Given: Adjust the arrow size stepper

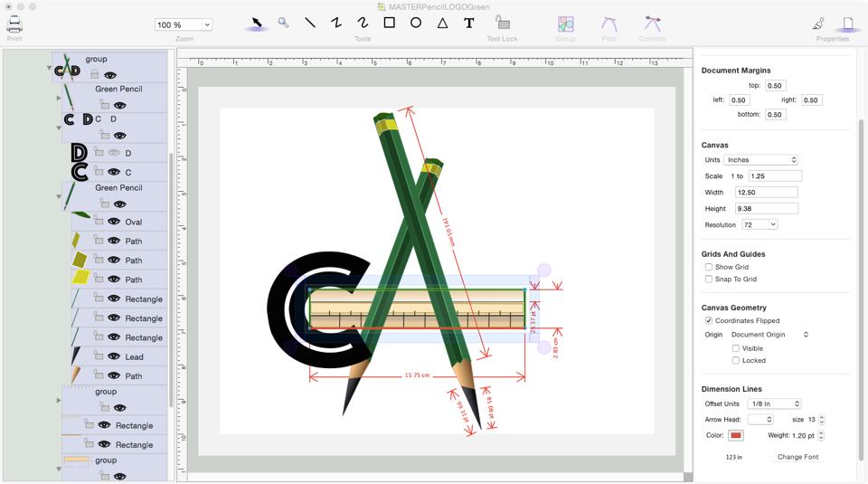Looking at the screenshot, I should coord(822,420).
